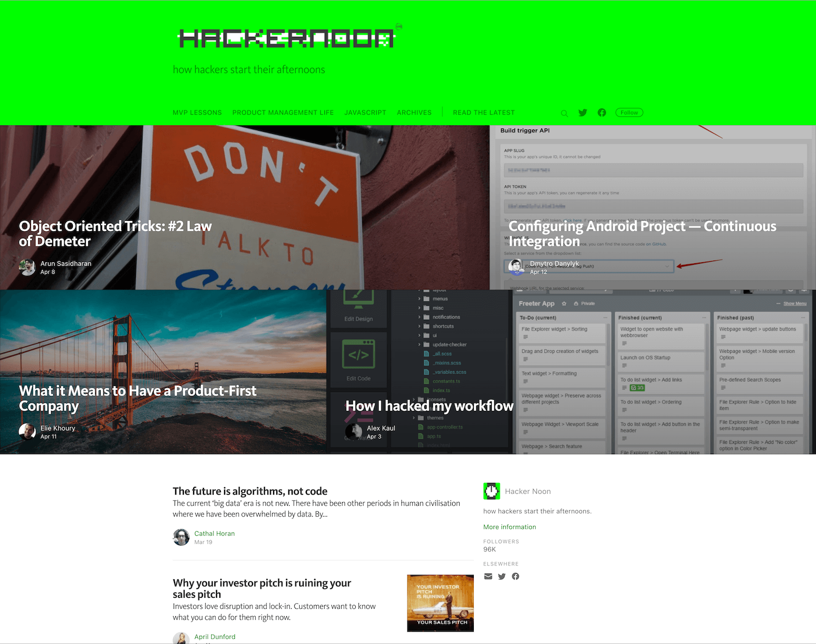Click Dmytro Danylyk's avatar
The image size is (816, 644).
[517, 267]
